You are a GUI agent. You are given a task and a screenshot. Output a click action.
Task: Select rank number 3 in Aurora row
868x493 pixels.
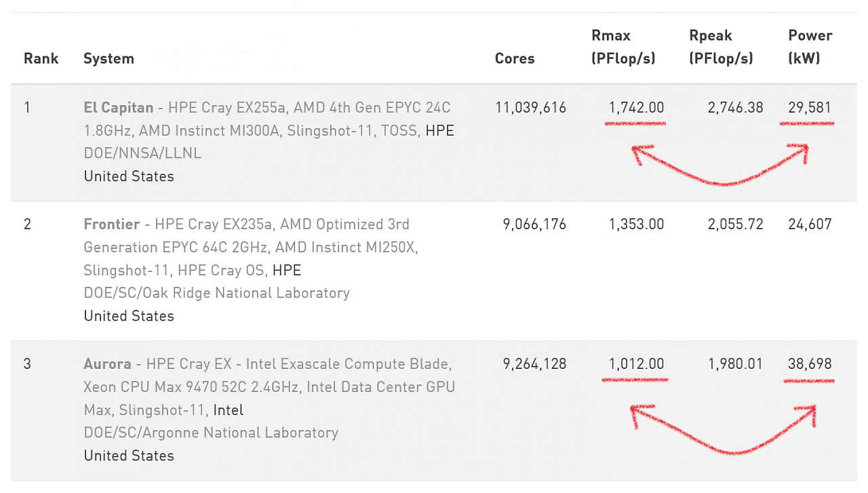click(x=27, y=363)
